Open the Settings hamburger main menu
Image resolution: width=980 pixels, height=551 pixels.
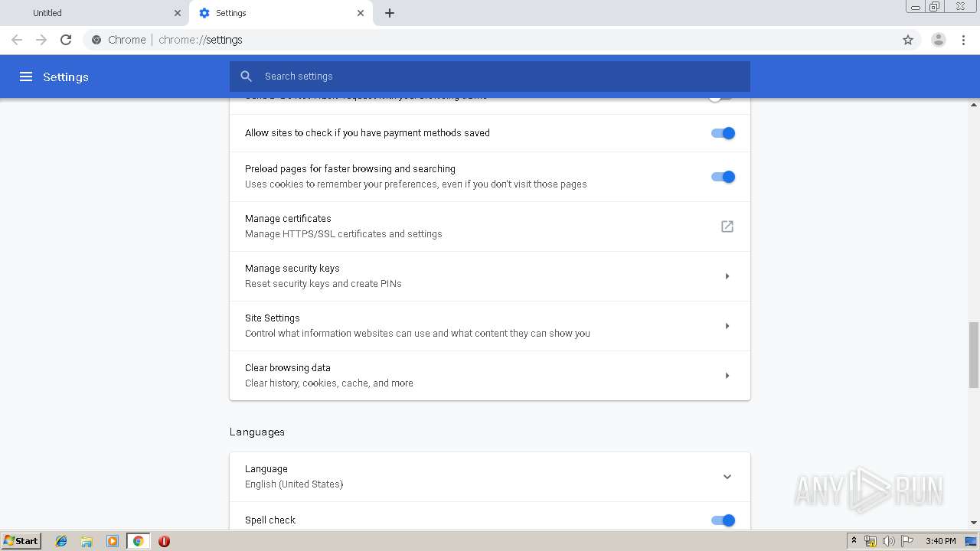[x=26, y=77]
